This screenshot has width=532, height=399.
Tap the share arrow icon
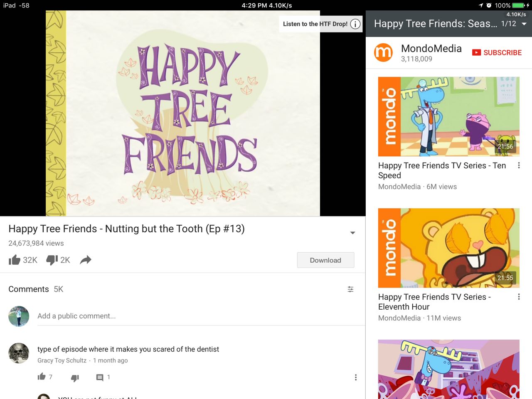tap(86, 260)
